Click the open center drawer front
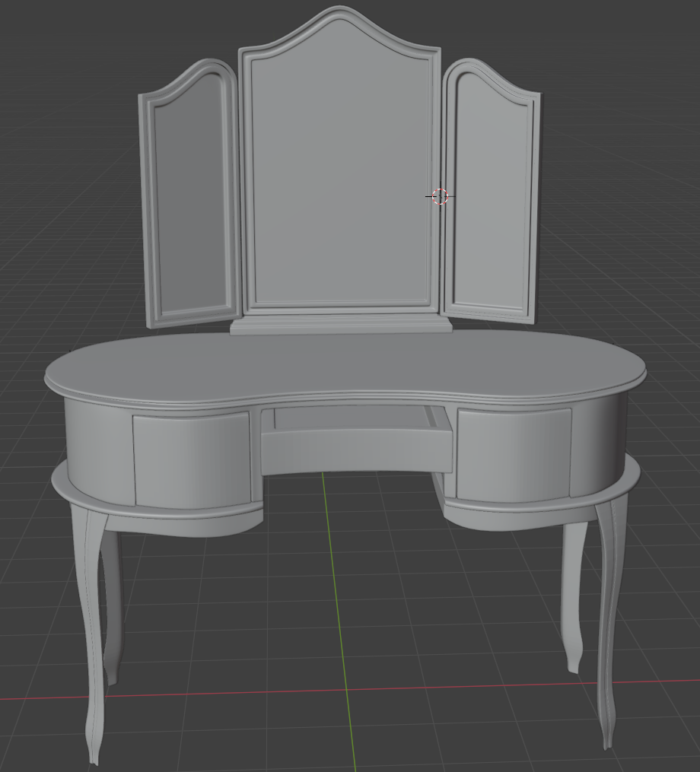 tap(357, 452)
